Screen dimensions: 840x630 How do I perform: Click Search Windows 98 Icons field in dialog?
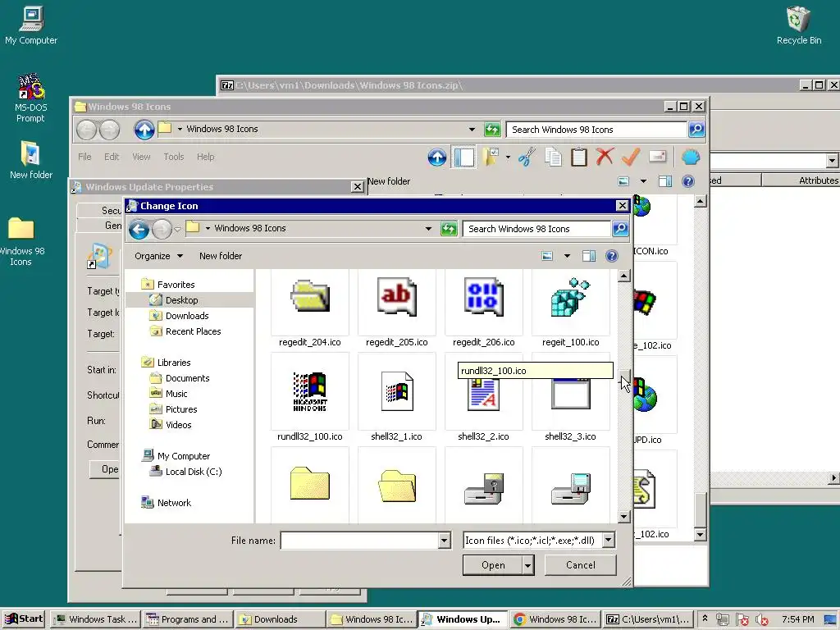[537, 229]
